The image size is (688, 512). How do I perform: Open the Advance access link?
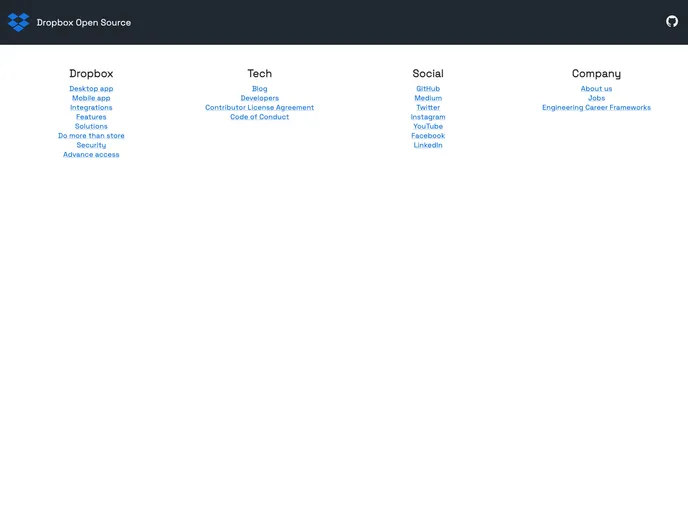(91, 154)
